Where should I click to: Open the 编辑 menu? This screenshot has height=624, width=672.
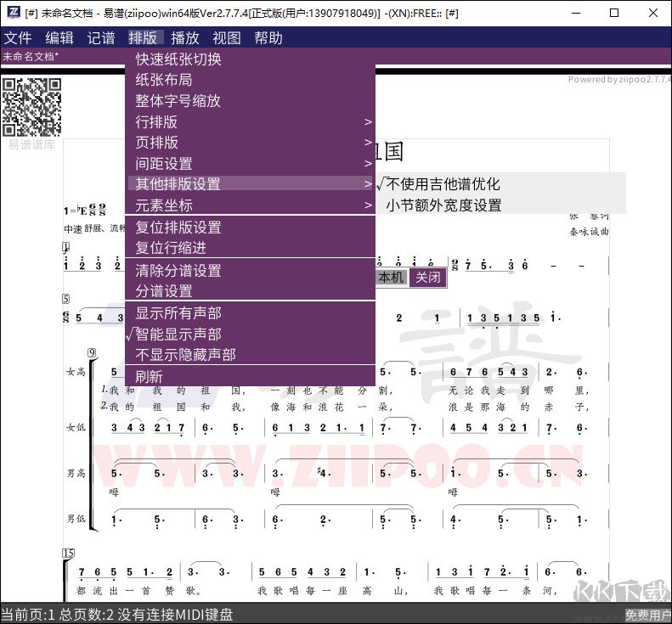pyautogui.click(x=59, y=38)
